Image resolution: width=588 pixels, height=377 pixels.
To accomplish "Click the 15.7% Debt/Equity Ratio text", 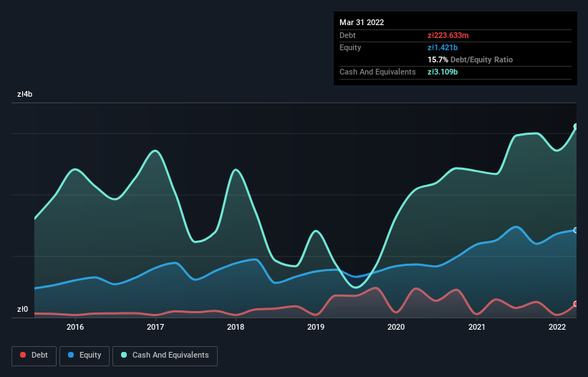I will pos(471,59).
